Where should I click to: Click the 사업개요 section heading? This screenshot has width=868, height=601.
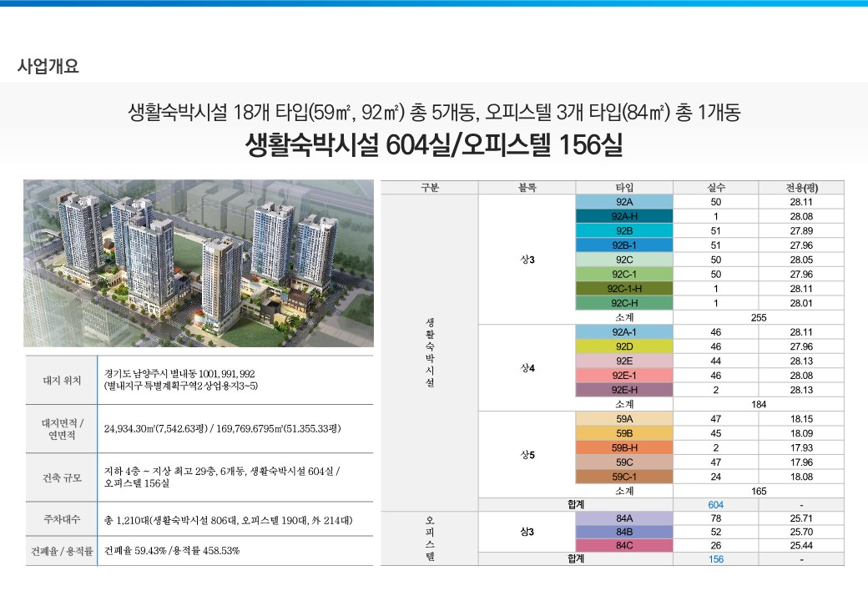click(48, 67)
